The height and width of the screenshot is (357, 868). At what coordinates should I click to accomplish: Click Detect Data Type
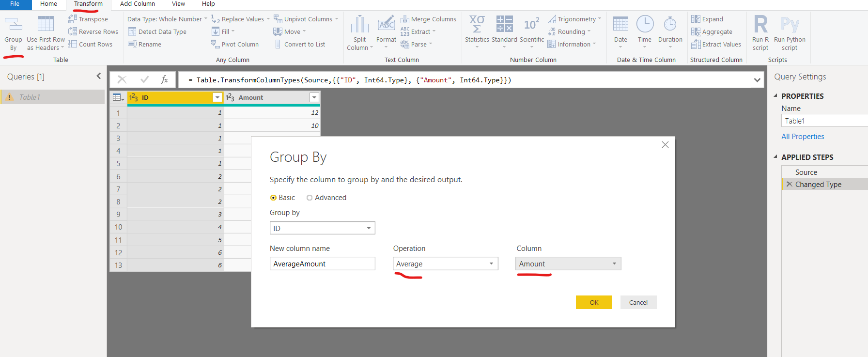click(157, 31)
